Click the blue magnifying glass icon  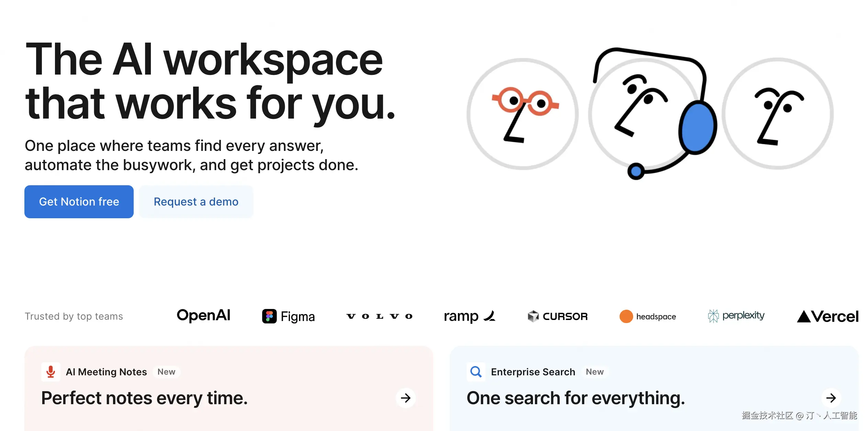(476, 372)
